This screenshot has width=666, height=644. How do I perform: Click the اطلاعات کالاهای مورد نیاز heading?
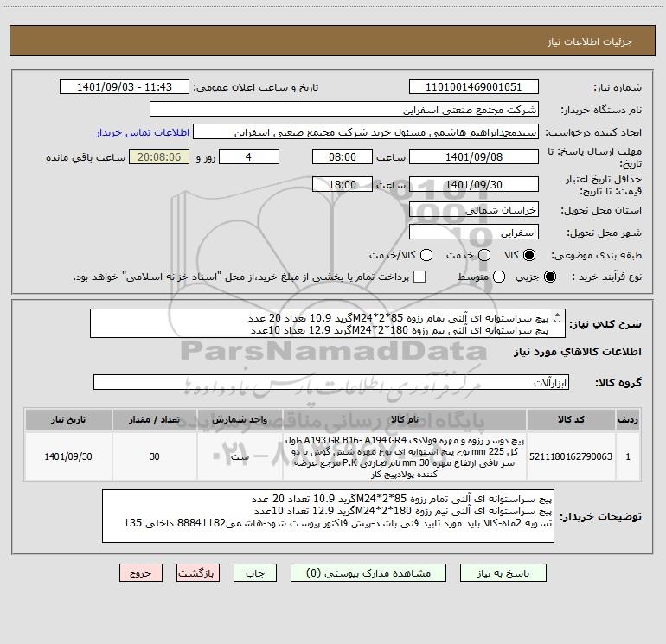click(577, 352)
